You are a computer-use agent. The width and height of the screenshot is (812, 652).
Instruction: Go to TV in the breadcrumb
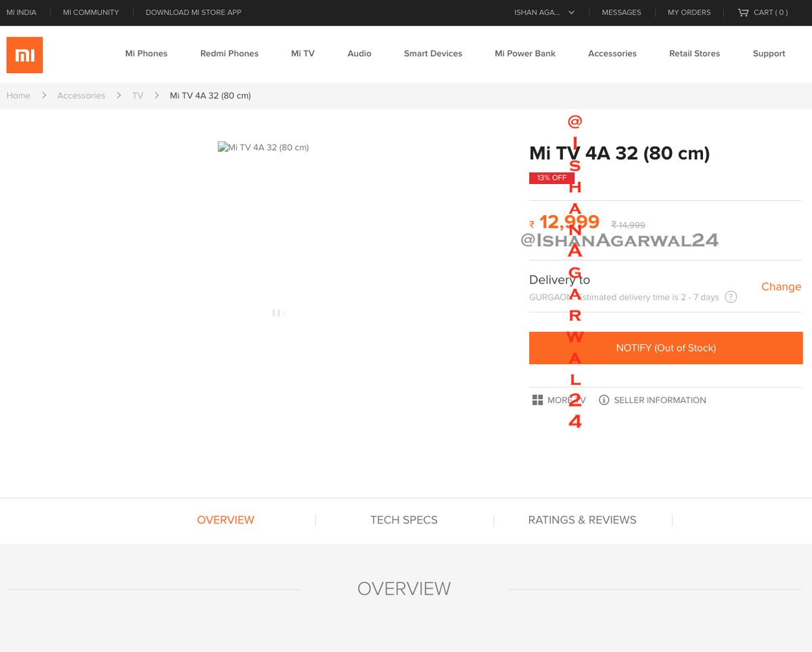coord(137,95)
